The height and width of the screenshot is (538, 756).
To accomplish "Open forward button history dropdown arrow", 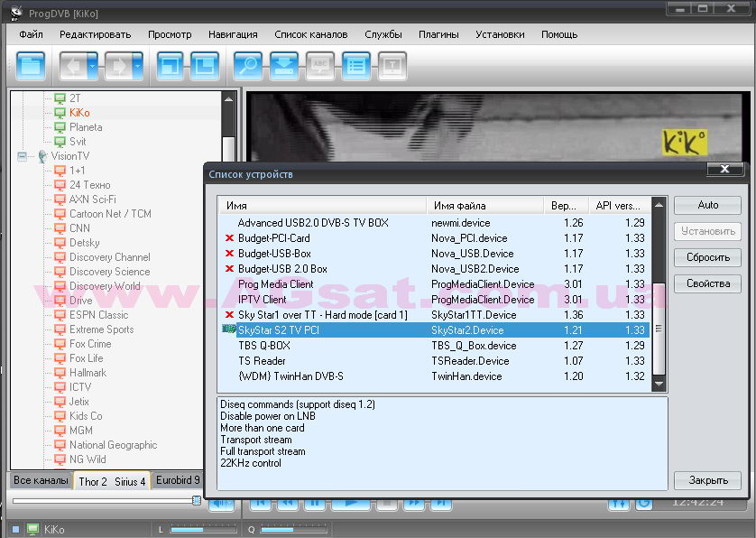I will click(138, 66).
